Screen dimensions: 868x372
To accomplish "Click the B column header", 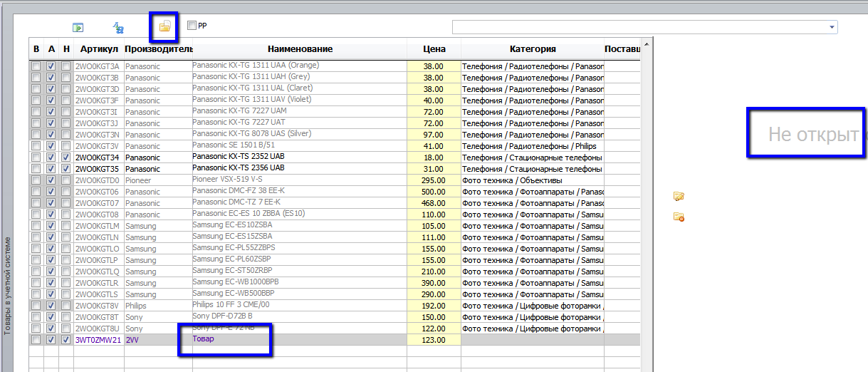I will pos(36,48).
